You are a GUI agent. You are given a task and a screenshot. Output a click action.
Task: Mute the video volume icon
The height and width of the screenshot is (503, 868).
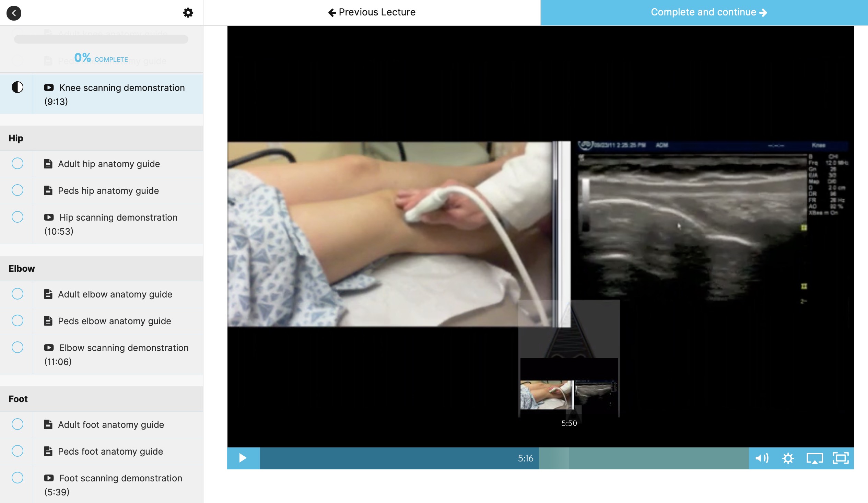point(762,458)
